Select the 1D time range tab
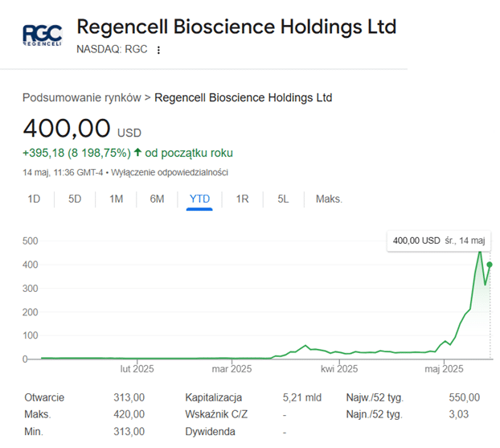500x448 pixels. coord(34,199)
